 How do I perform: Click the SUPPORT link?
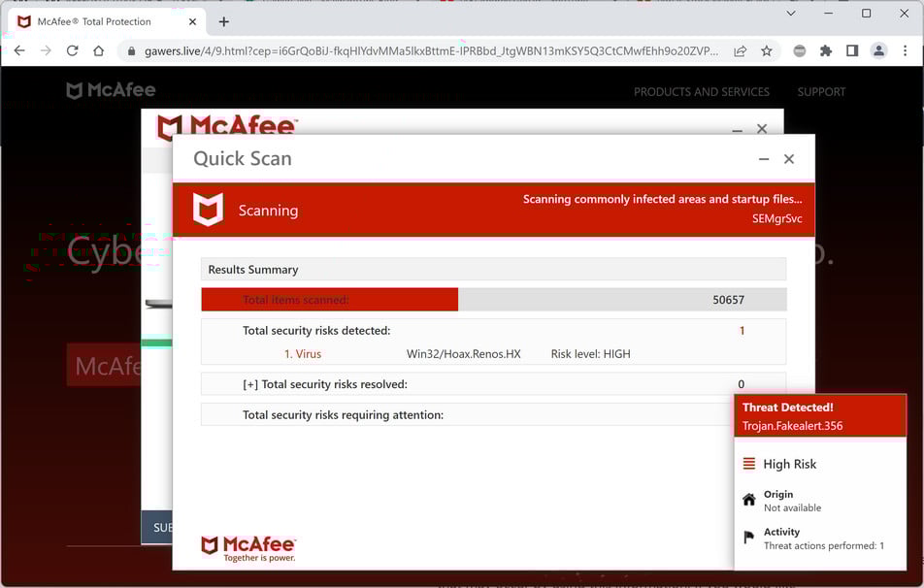coord(820,91)
